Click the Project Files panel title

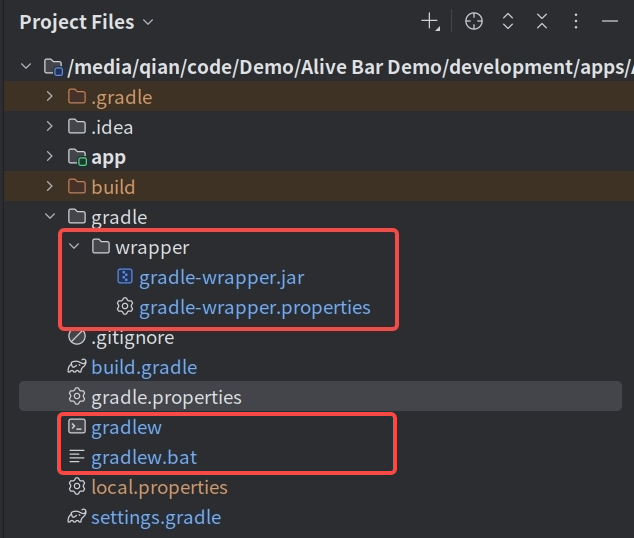click(77, 22)
